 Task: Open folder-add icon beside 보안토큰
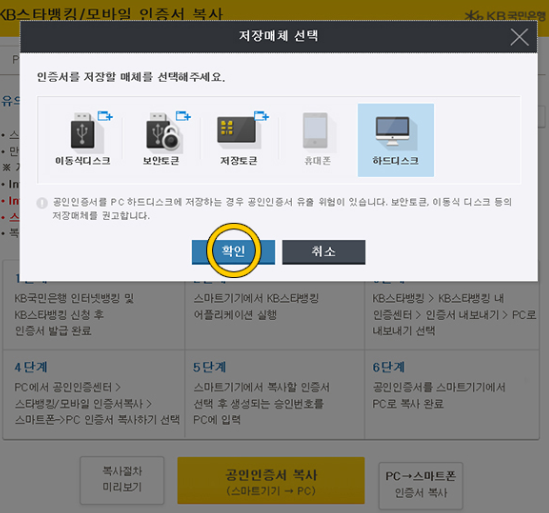coord(183,116)
